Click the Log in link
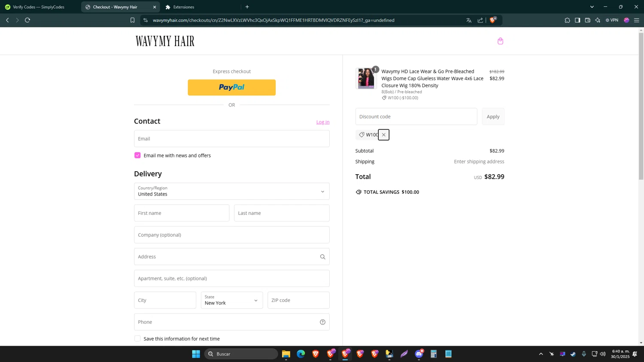 (323, 122)
